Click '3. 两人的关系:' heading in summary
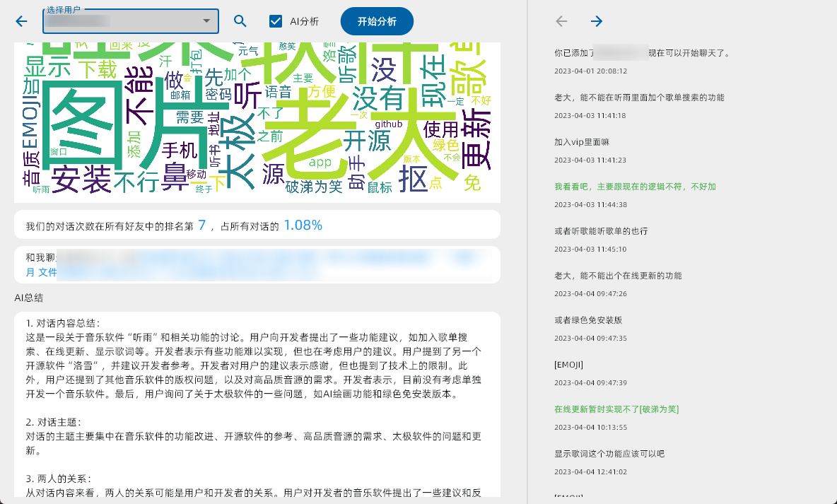This screenshot has height=504, width=837. [x=59, y=479]
